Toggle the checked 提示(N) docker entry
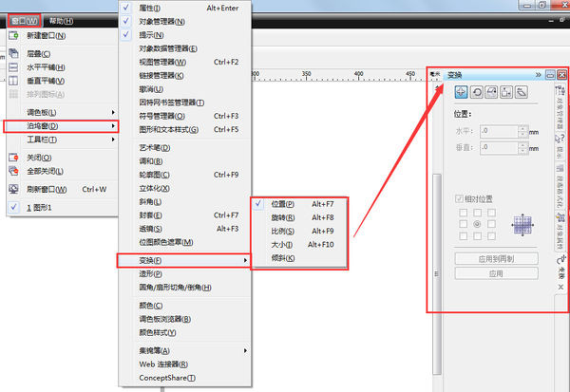 [185, 35]
